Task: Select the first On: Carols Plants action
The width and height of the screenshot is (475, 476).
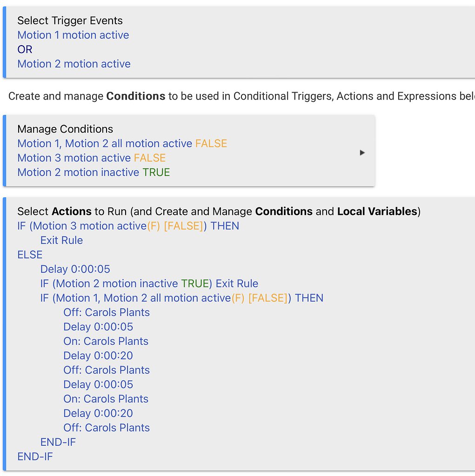Action: (106, 341)
